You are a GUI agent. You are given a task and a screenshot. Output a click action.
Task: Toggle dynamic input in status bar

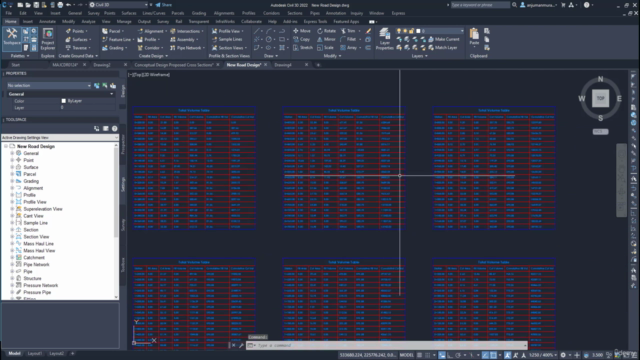[442, 355]
